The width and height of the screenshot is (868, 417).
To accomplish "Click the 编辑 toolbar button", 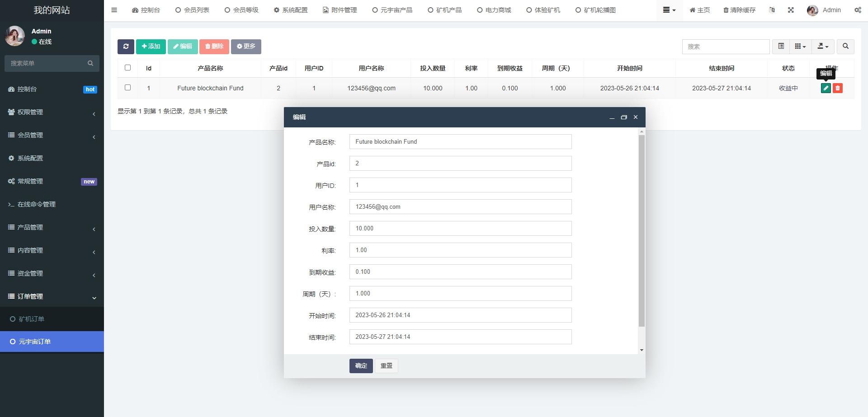I will pos(183,47).
